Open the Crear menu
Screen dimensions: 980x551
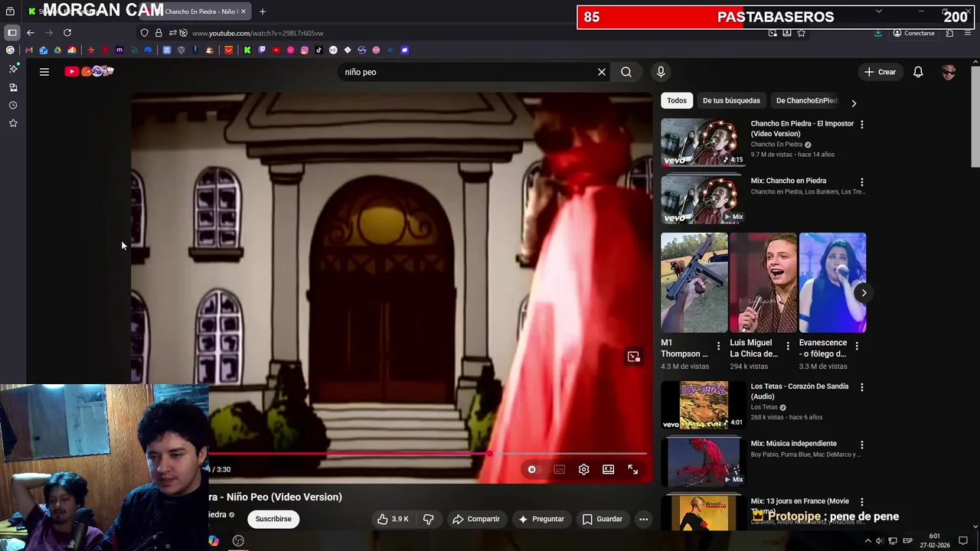click(x=880, y=72)
